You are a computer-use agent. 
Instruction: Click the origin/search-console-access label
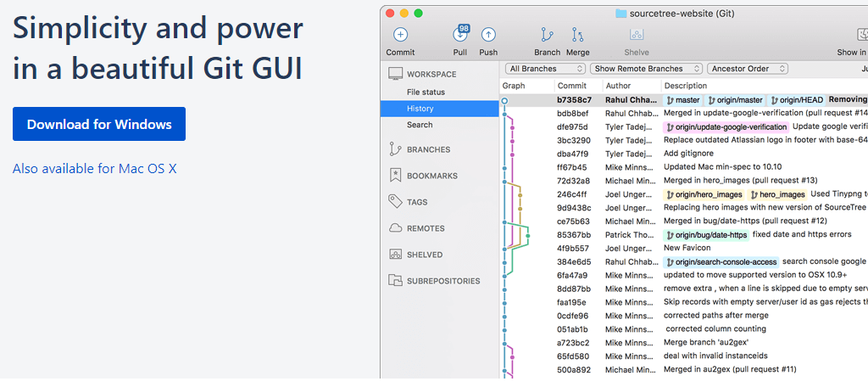(721, 261)
